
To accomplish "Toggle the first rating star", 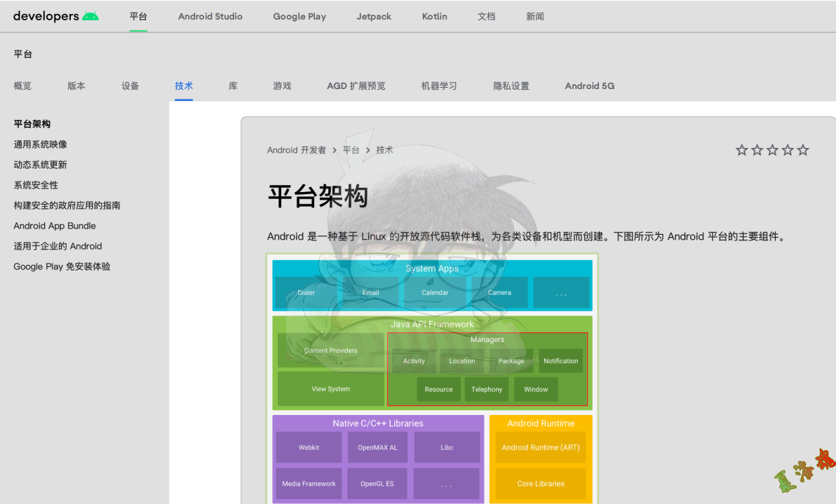I will (x=741, y=149).
